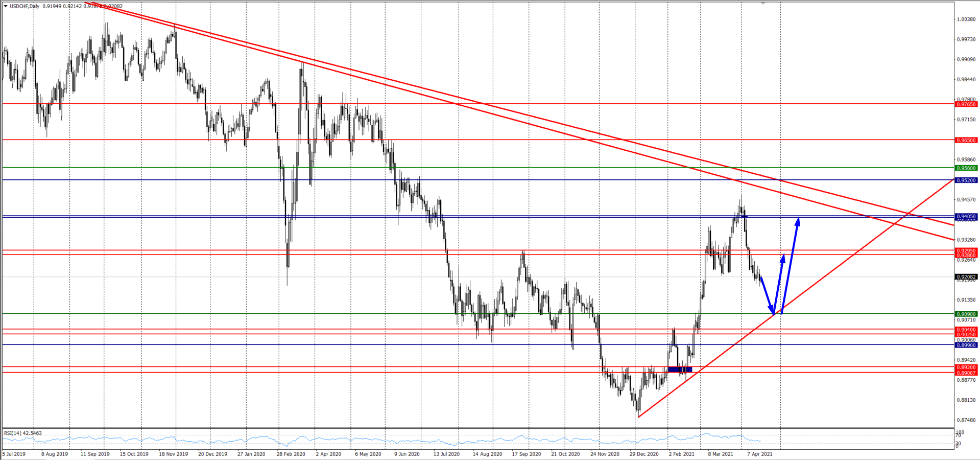Select the shorter upward blue arrow

(779, 283)
